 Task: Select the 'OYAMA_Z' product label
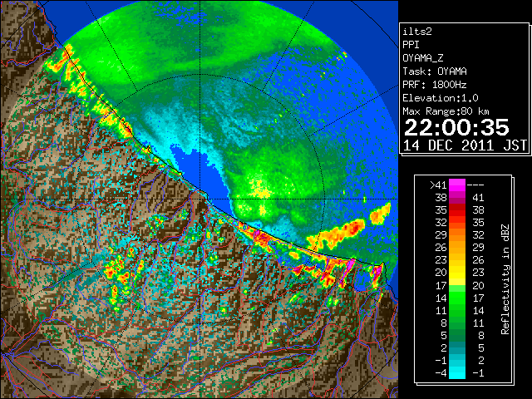pyautogui.click(x=423, y=58)
